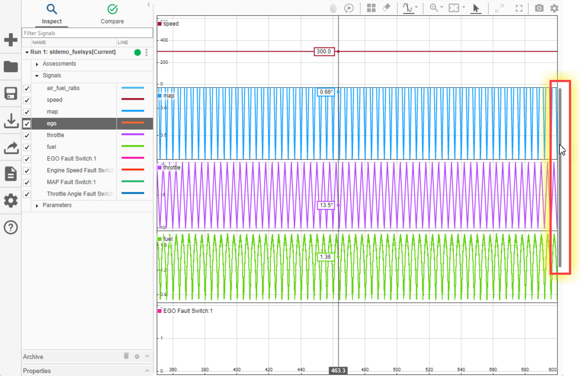Click the eraser to clear results
Screen dimensions: 588x376
pos(386,8)
